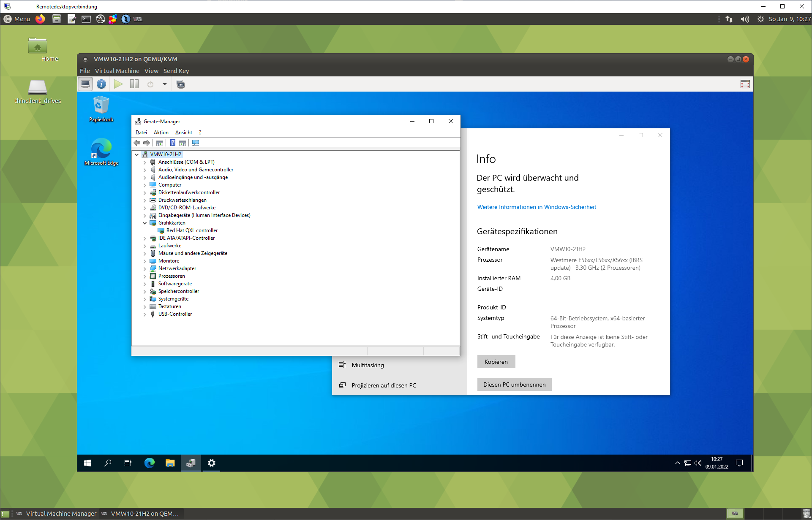The width and height of the screenshot is (812, 520).
Task: Click Diesen PC umbenennen button
Action: click(514, 385)
